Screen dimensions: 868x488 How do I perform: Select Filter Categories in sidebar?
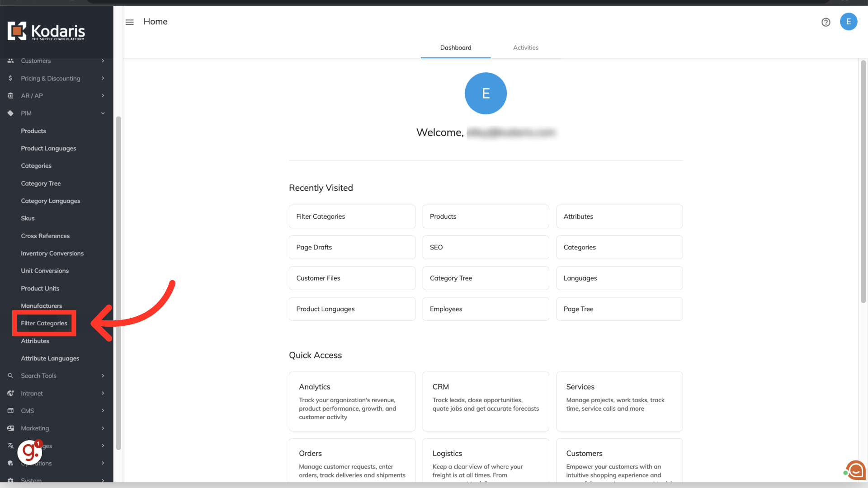click(x=44, y=323)
